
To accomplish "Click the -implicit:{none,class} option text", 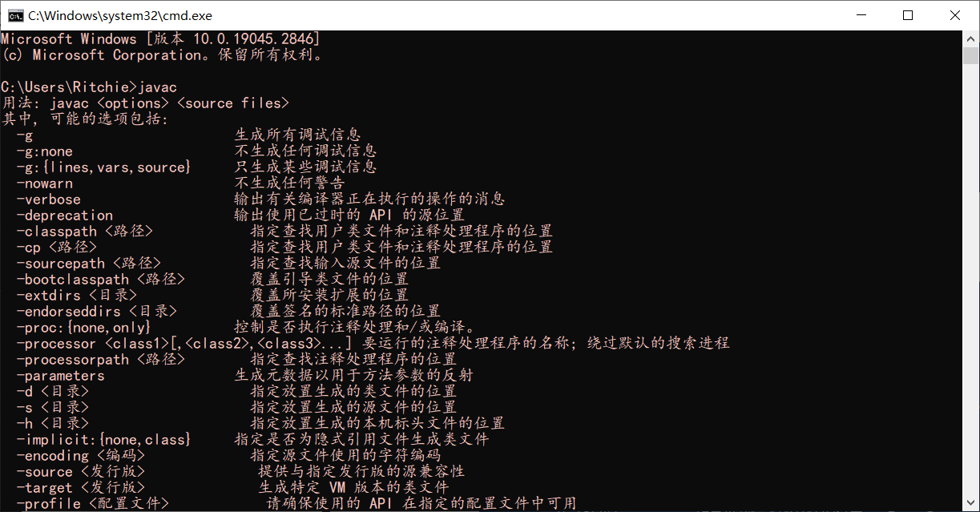I will tap(103, 440).
